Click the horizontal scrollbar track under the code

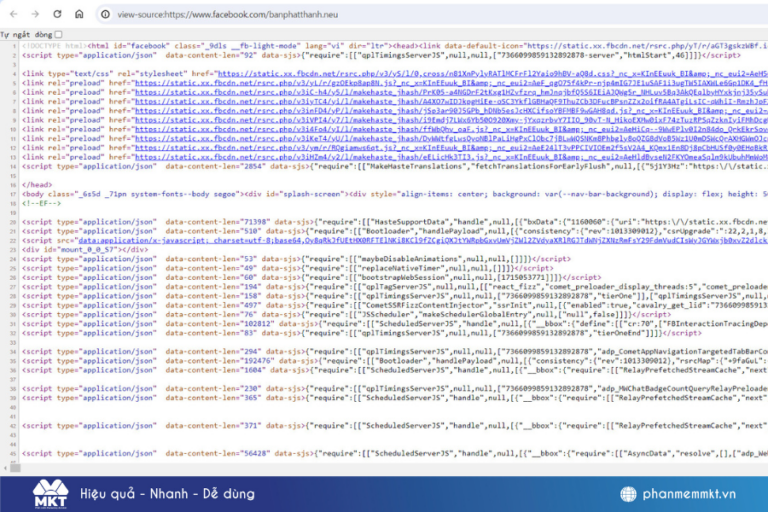point(400,468)
